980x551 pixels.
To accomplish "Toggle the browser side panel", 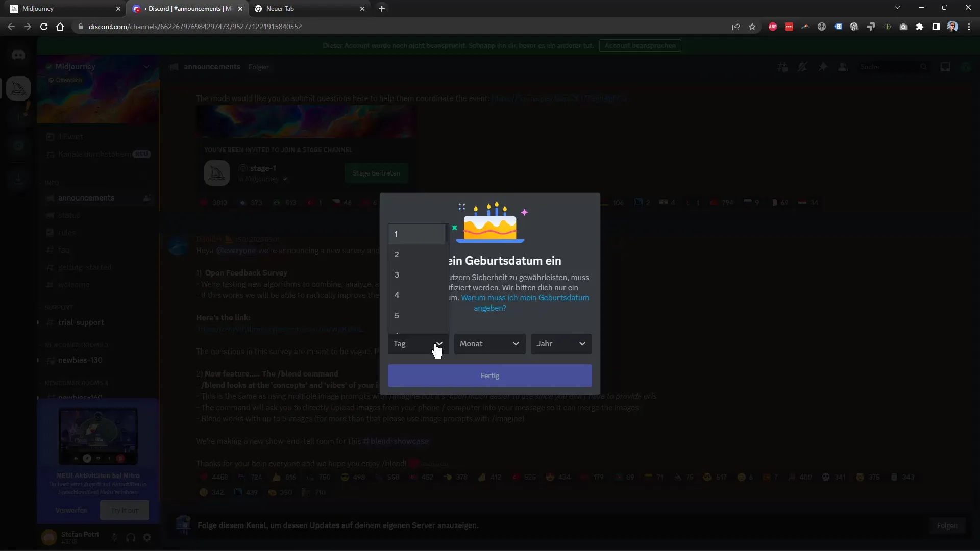I will pos(936,27).
